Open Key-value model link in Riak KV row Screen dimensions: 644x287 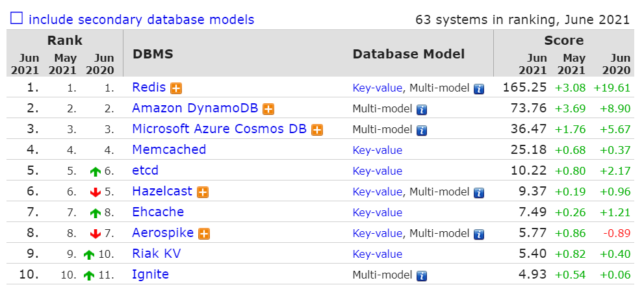[x=377, y=254]
